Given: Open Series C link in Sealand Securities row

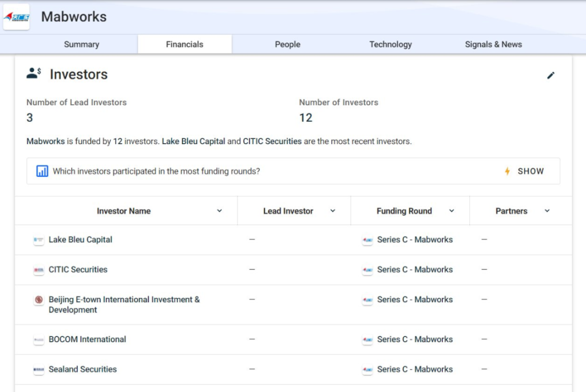Looking at the screenshot, I should pyautogui.click(x=415, y=369).
